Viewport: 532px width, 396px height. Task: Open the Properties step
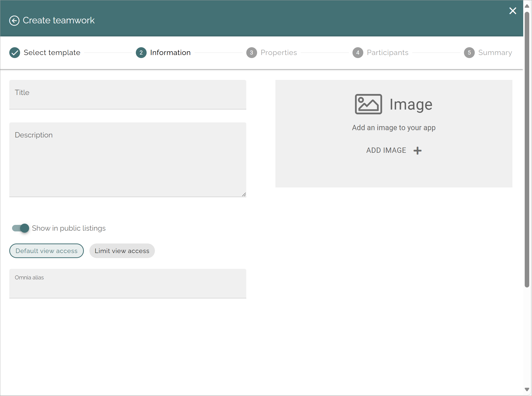pos(279,53)
